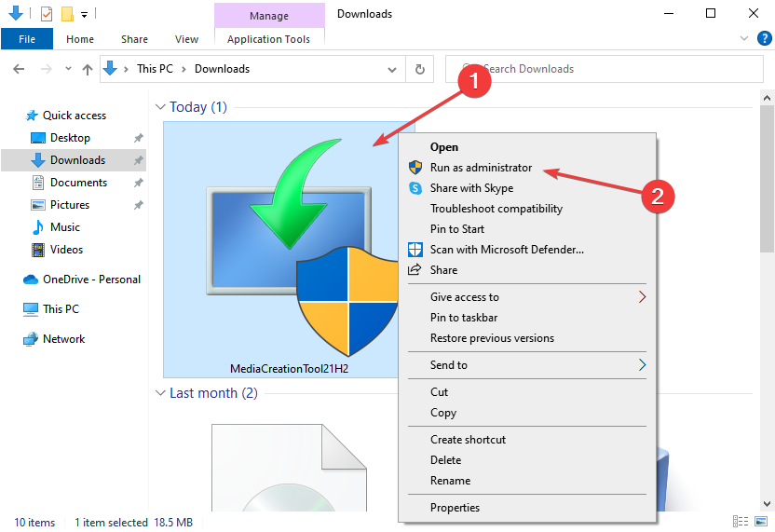Expand the address bar history dropdown
The width and height of the screenshot is (775, 532).
tap(392, 69)
